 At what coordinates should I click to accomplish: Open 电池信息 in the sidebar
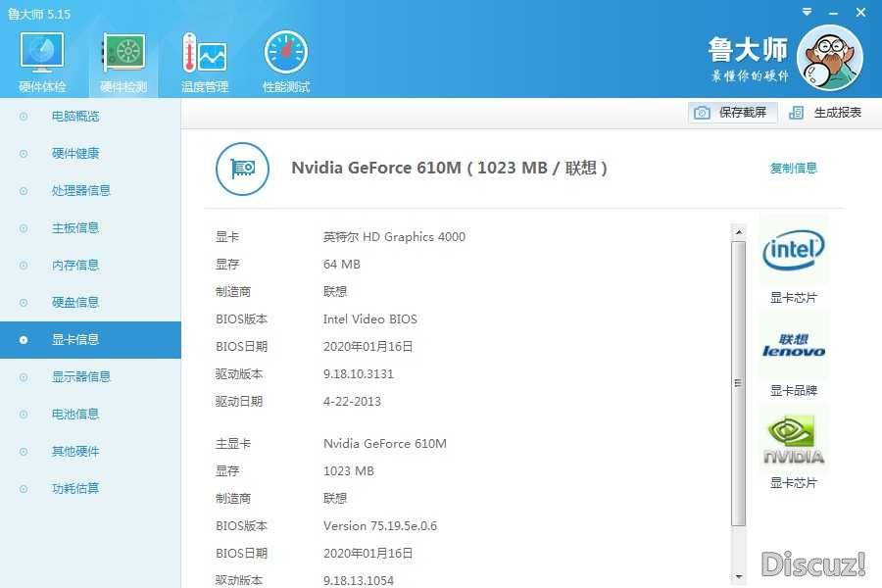coord(90,415)
